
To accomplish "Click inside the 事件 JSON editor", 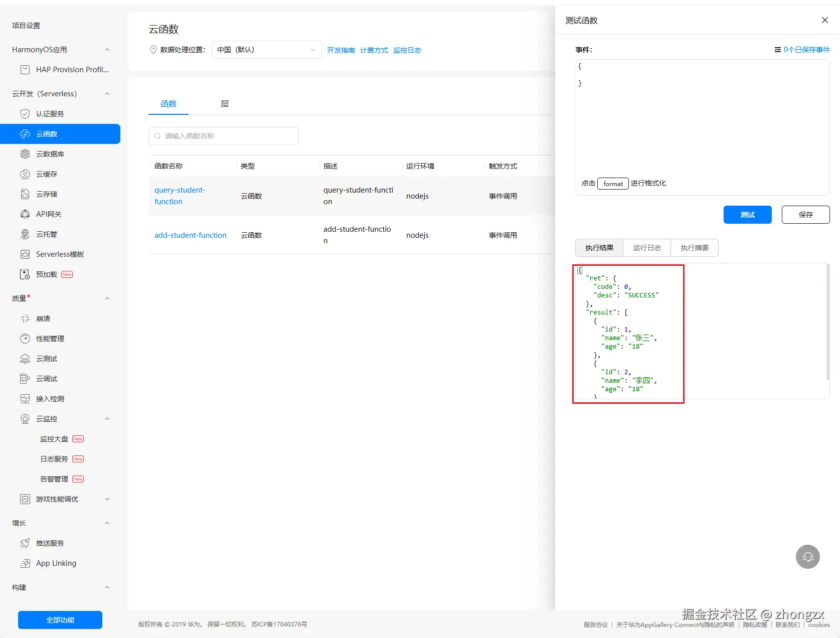I will [702, 127].
